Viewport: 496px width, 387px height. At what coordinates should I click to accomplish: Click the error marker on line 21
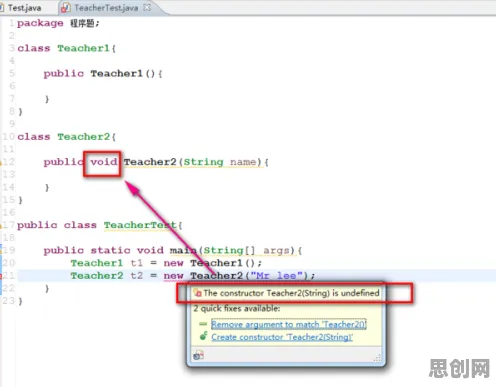(x=1, y=276)
